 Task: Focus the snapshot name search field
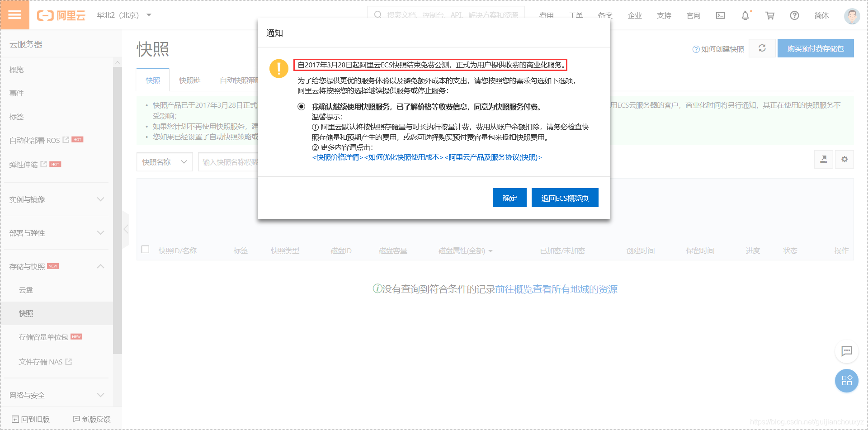tap(228, 162)
